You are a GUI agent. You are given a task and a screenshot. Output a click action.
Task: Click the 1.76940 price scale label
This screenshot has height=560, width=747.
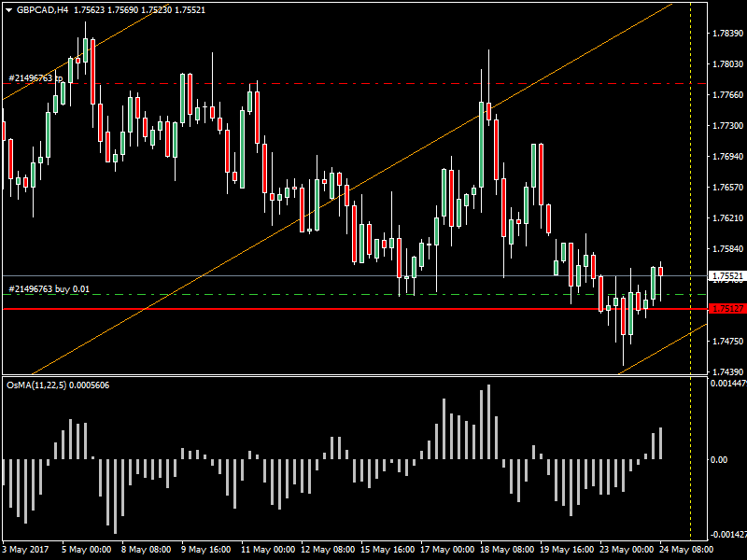pos(727,156)
